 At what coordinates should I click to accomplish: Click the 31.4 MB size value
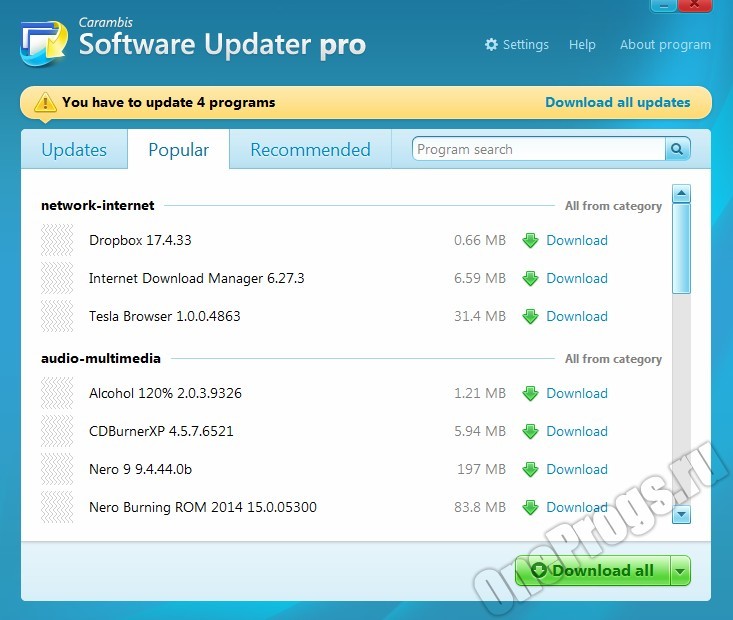[480, 316]
